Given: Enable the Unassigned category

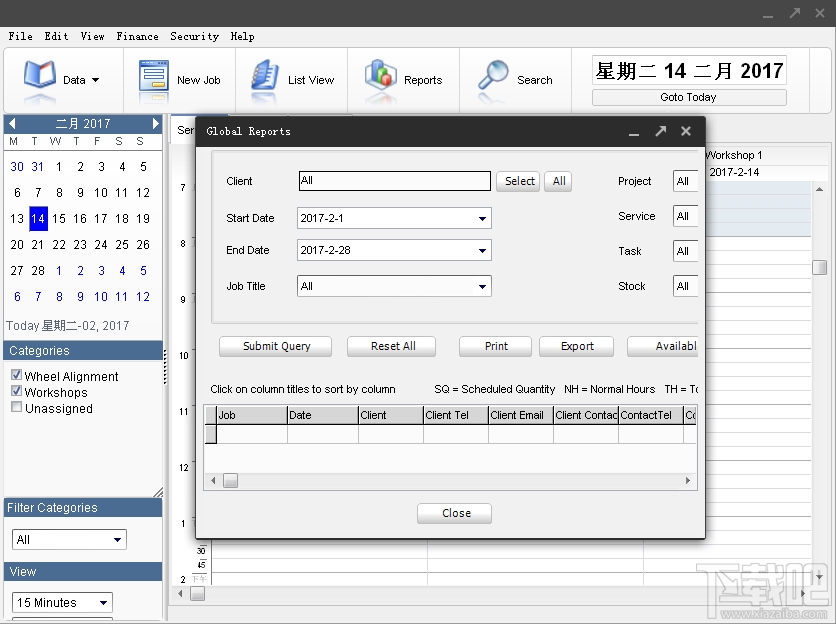Looking at the screenshot, I should [x=14, y=408].
